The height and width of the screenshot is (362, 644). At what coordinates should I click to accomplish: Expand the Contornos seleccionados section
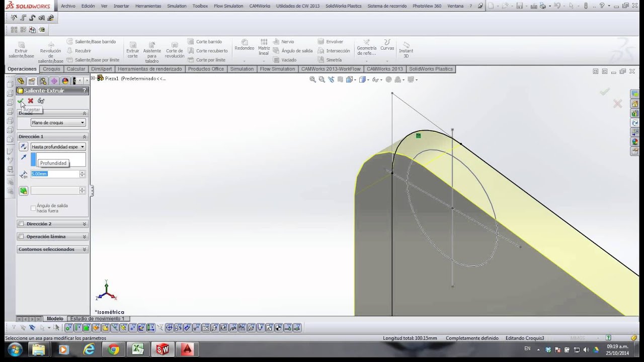pos(85,249)
